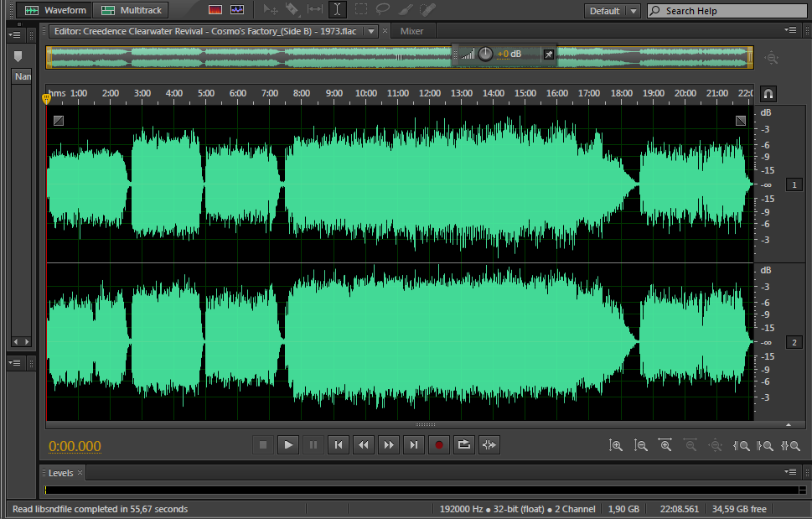This screenshot has width=812, height=519.
Task: Zoom out time (disabled)
Action: [690, 445]
